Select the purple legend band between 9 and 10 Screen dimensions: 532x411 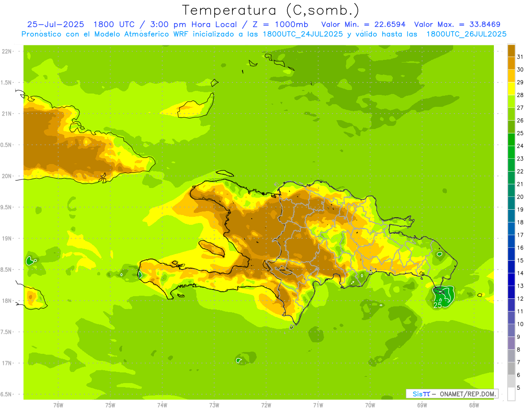point(511,330)
